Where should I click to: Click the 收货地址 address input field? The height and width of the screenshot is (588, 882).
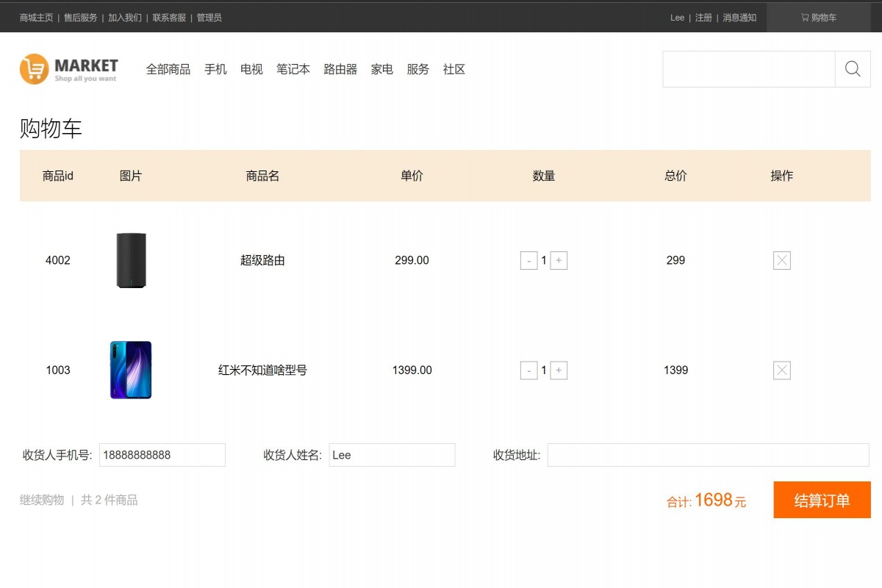pyautogui.click(x=706, y=455)
